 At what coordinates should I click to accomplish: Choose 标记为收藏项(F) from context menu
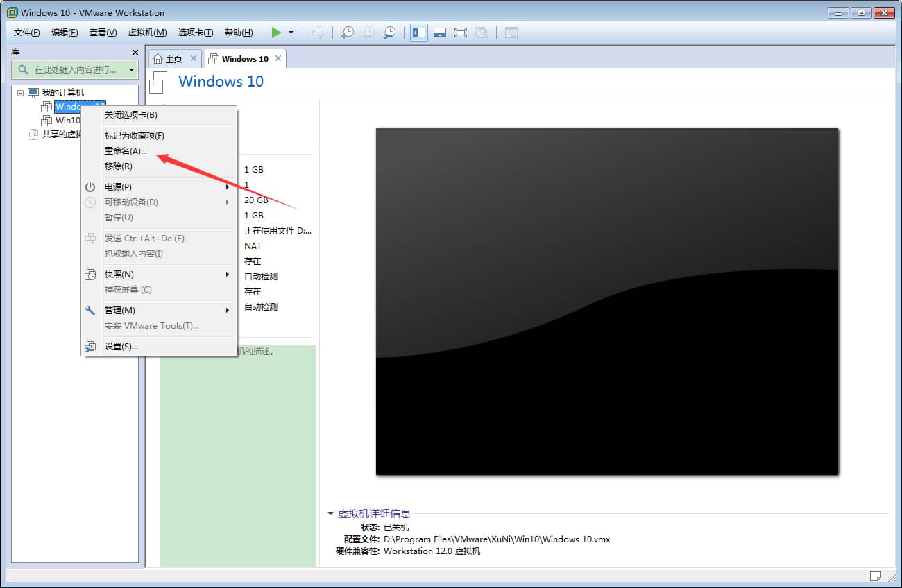click(x=160, y=136)
